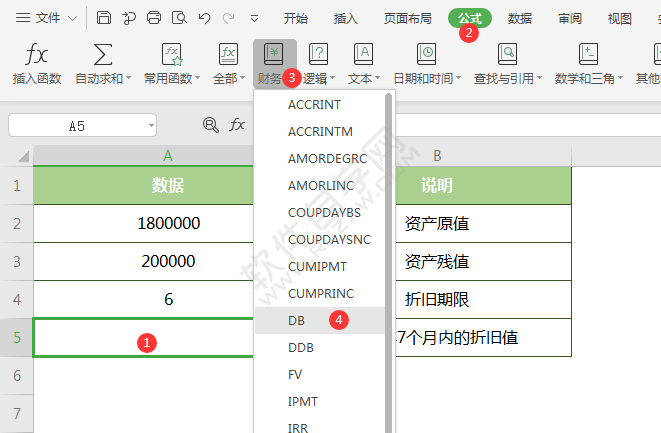
Task: Choose ACCRINT in the financial functions list
Action: point(313,104)
